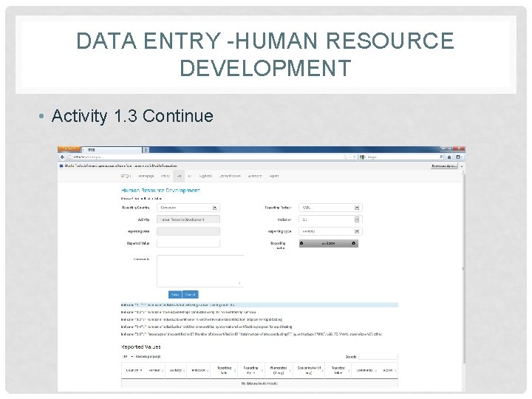Sort table by Partner column header
The image size is (532, 399).
156,370
